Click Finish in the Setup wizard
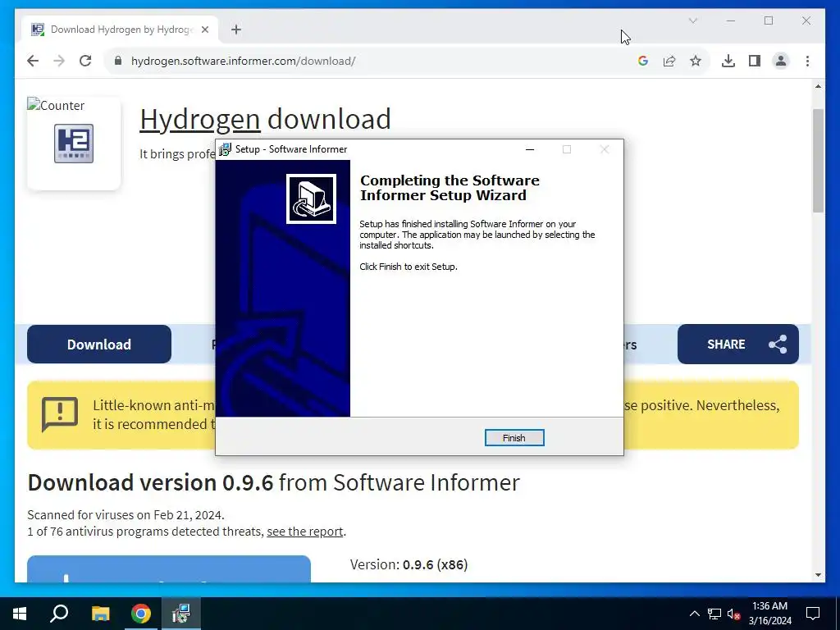Image resolution: width=840 pixels, height=630 pixels. 514,438
